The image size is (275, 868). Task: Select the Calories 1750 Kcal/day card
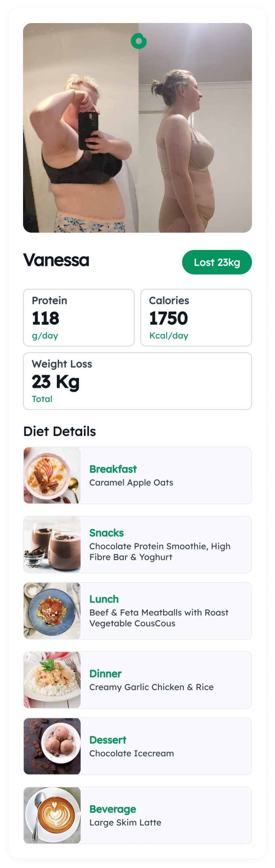[196, 318]
